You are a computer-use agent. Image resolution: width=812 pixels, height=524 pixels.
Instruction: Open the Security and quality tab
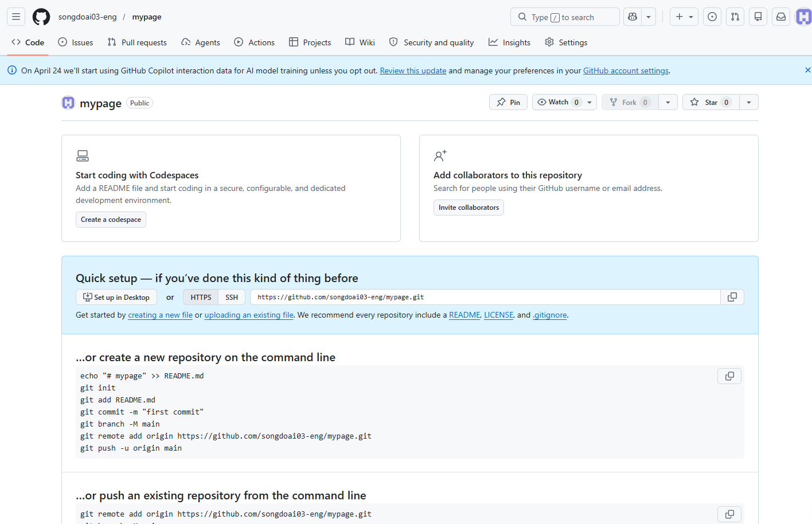(x=432, y=42)
